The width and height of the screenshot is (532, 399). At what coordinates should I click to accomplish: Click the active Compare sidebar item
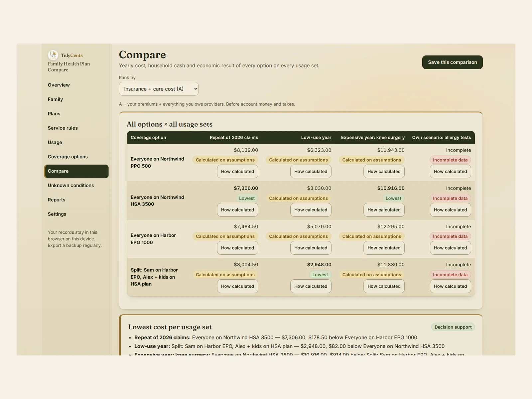pyautogui.click(x=76, y=171)
